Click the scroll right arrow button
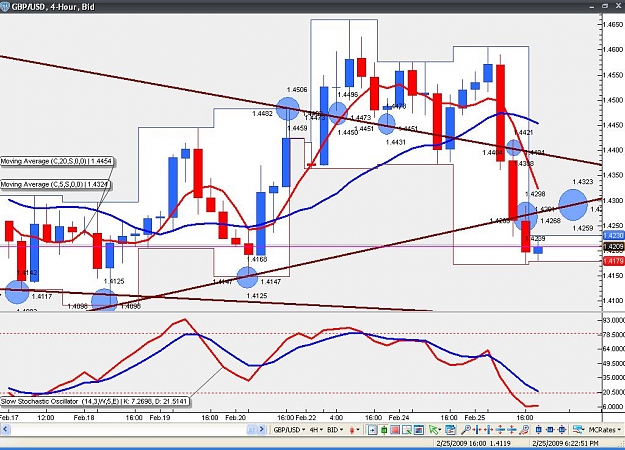 [261, 430]
